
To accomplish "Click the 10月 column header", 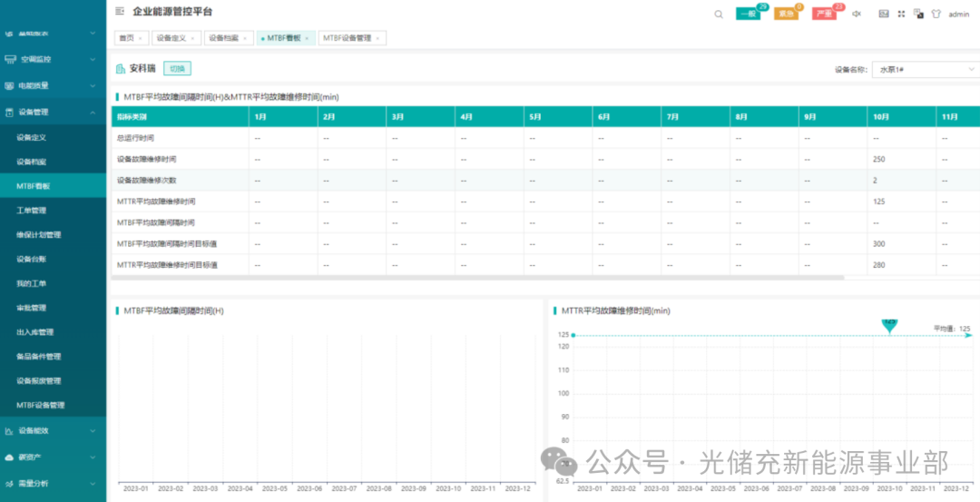I will pyautogui.click(x=901, y=117).
